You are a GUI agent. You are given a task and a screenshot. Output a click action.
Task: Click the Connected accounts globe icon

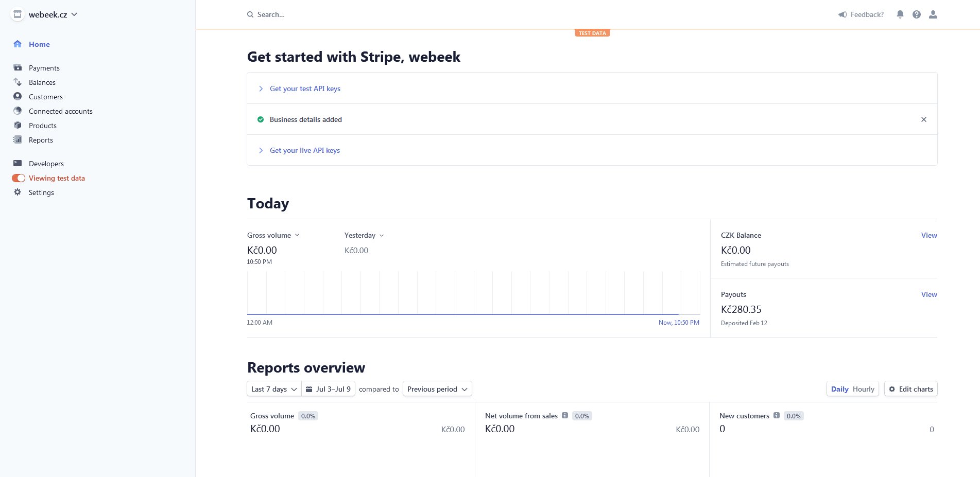click(18, 111)
